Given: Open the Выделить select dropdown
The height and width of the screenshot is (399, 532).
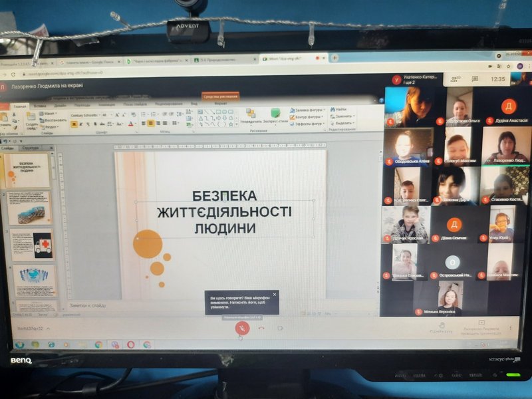Looking at the screenshot, I should [x=342, y=123].
